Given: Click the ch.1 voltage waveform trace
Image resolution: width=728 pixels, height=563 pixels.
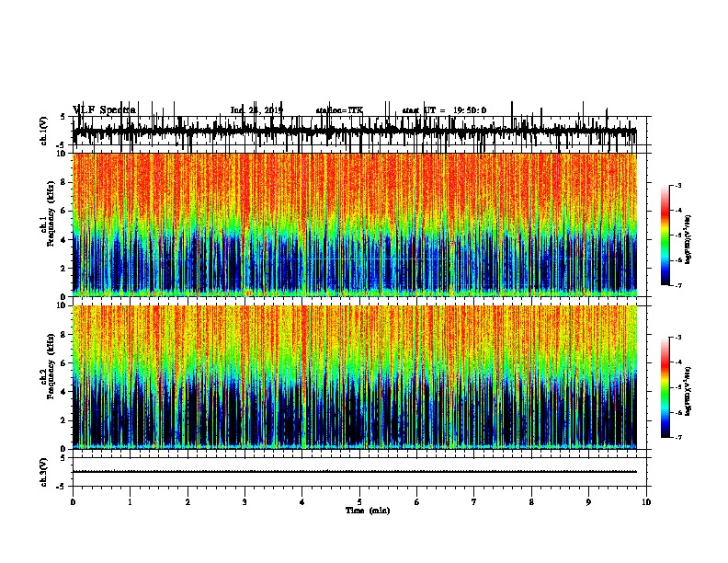Looking at the screenshot, I should [355, 132].
